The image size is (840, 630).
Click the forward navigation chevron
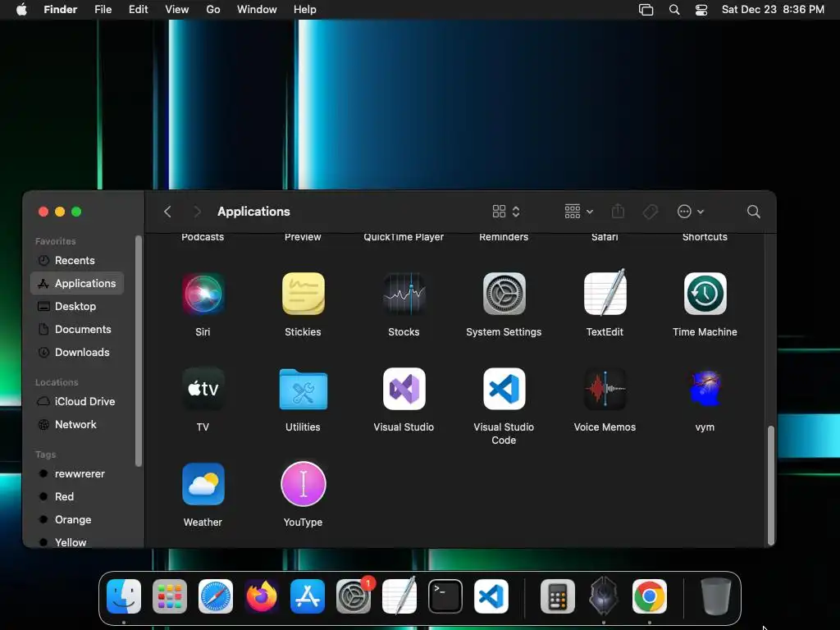197,212
